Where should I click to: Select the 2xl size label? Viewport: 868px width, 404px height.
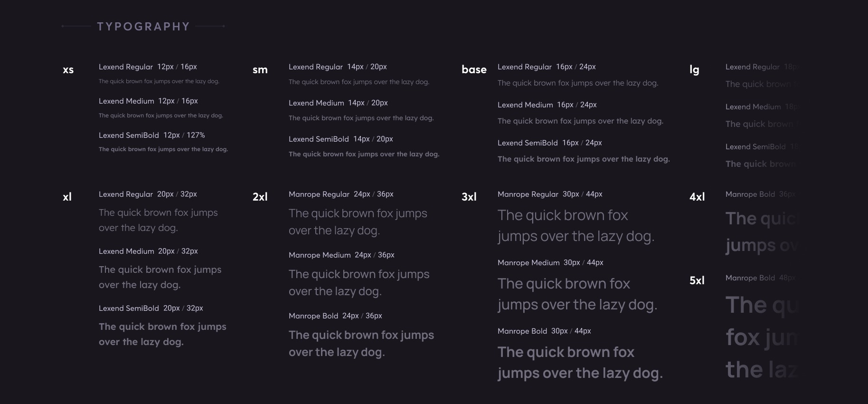pyautogui.click(x=260, y=197)
